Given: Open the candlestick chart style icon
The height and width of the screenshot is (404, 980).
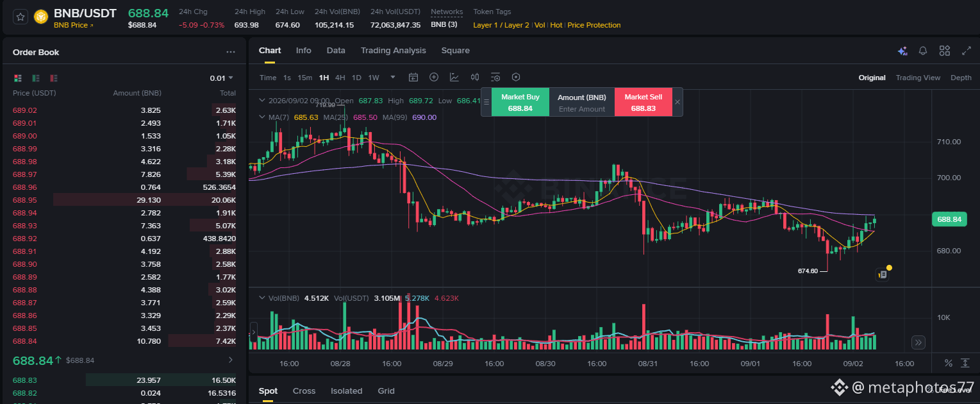Looking at the screenshot, I should [475, 78].
